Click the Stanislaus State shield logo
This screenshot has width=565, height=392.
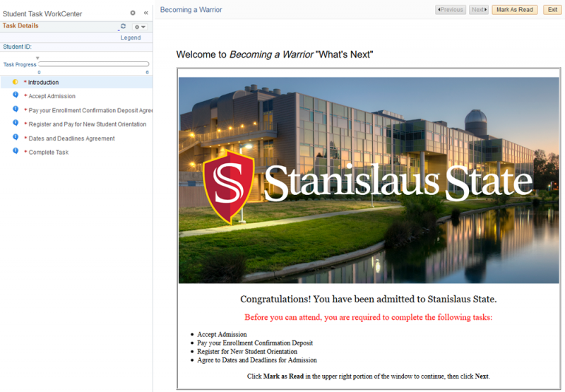click(228, 187)
